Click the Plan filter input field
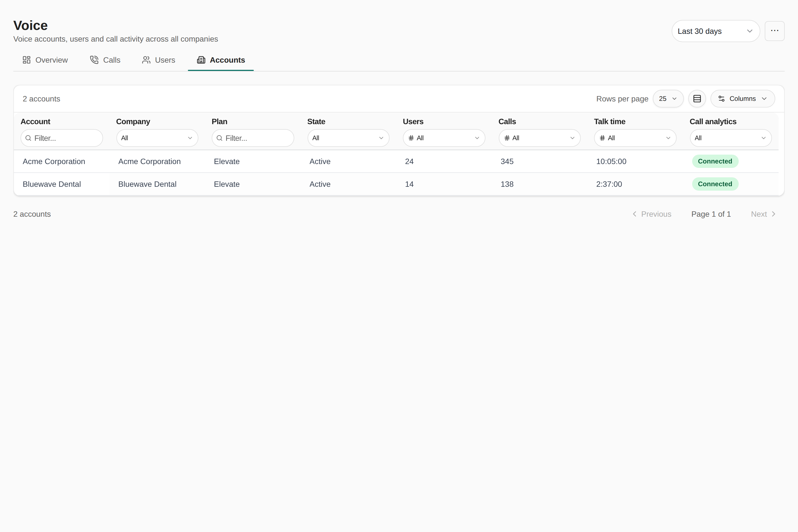Screen dimensions: 798x532 (253, 138)
